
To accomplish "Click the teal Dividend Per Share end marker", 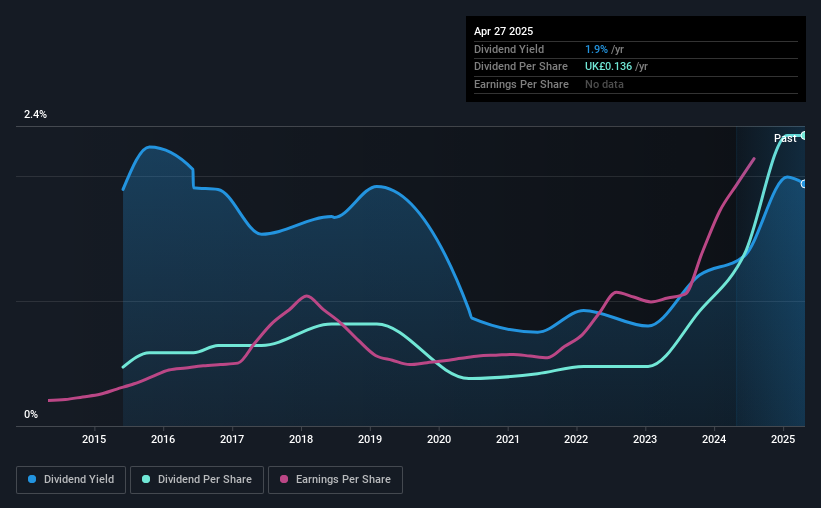I will click(804, 135).
